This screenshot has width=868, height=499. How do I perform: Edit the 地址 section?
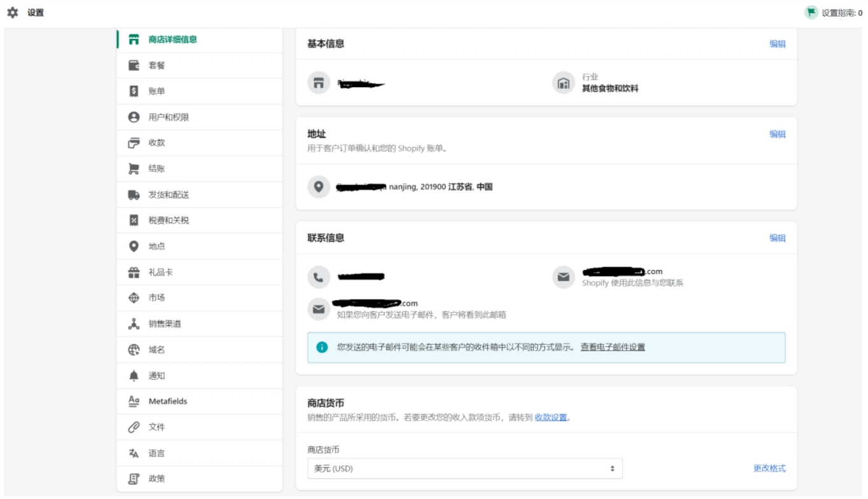tap(777, 134)
